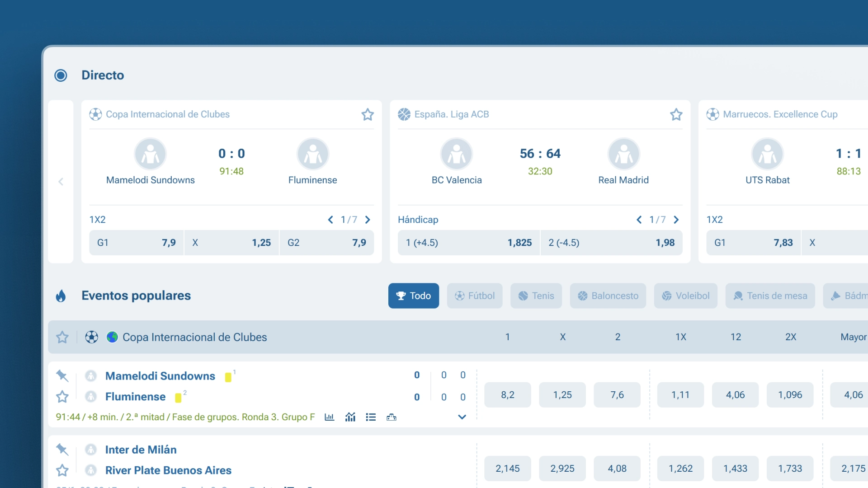Select draw odds 1,25 in Mamelodi row
The width and height of the screenshot is (868, 488).
pos(562,395)
